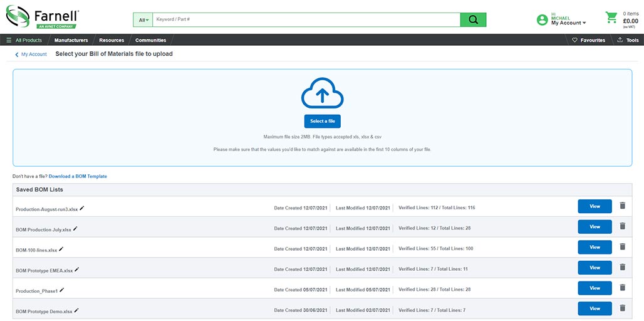Click the file name Production-August-run3.xlsx
This screenshot has height=321, width=644.
[47, 209]
